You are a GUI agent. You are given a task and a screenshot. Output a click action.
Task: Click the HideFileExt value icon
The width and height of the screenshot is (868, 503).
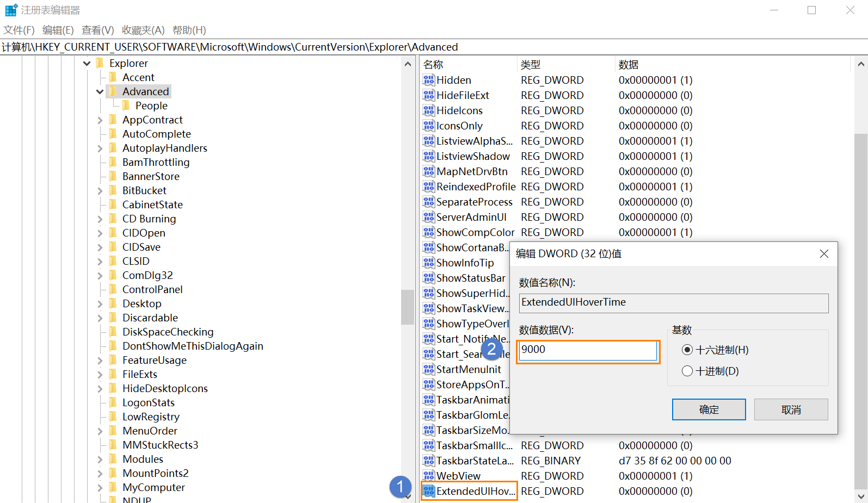429,96
